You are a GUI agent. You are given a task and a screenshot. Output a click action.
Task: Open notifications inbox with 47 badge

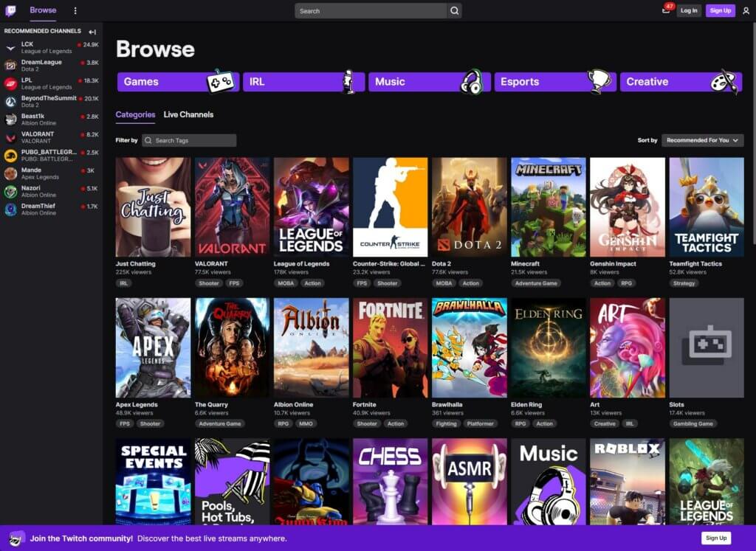666,10
